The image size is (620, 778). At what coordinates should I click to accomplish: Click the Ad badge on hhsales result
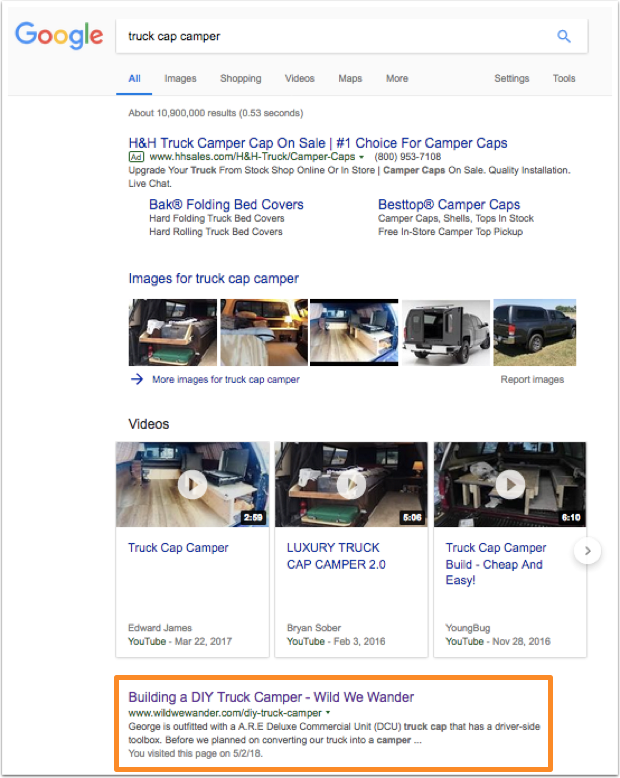[x=136, y=157]
